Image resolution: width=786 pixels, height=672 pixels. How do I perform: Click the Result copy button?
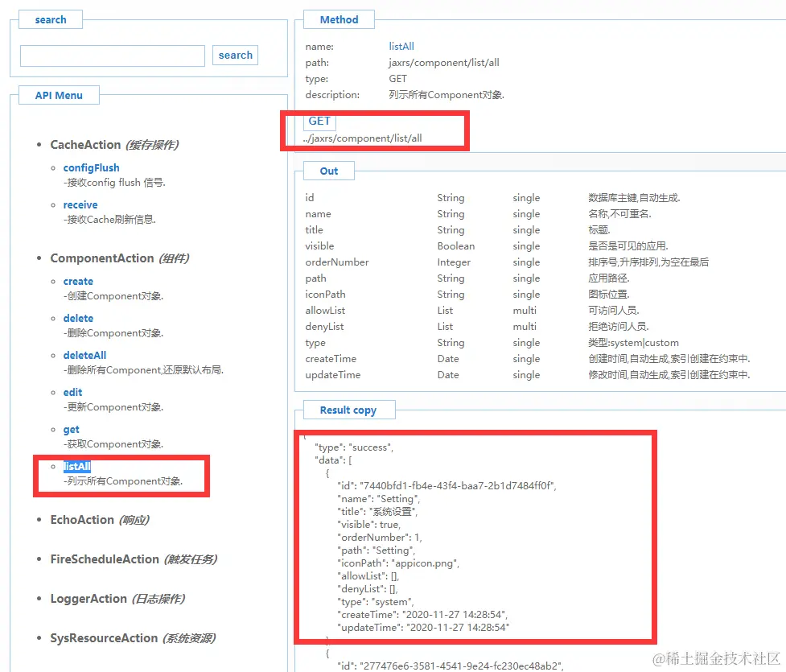click(x=348, y=410)
